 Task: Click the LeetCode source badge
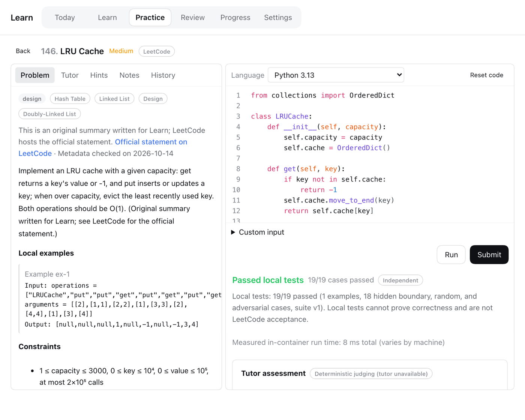tap(157, 51)
